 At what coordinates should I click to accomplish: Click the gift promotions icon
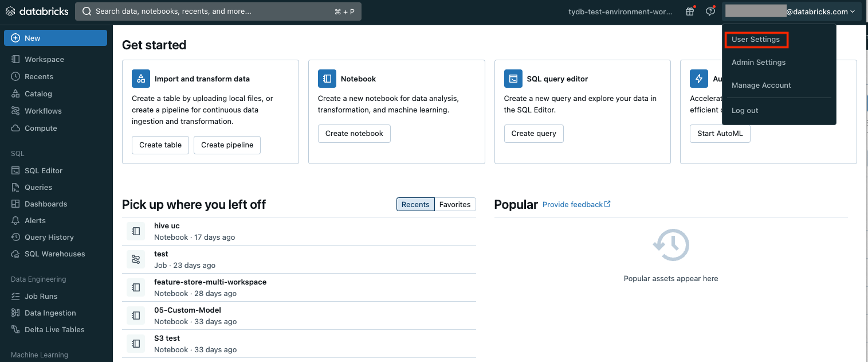click(x=689, y=11)
